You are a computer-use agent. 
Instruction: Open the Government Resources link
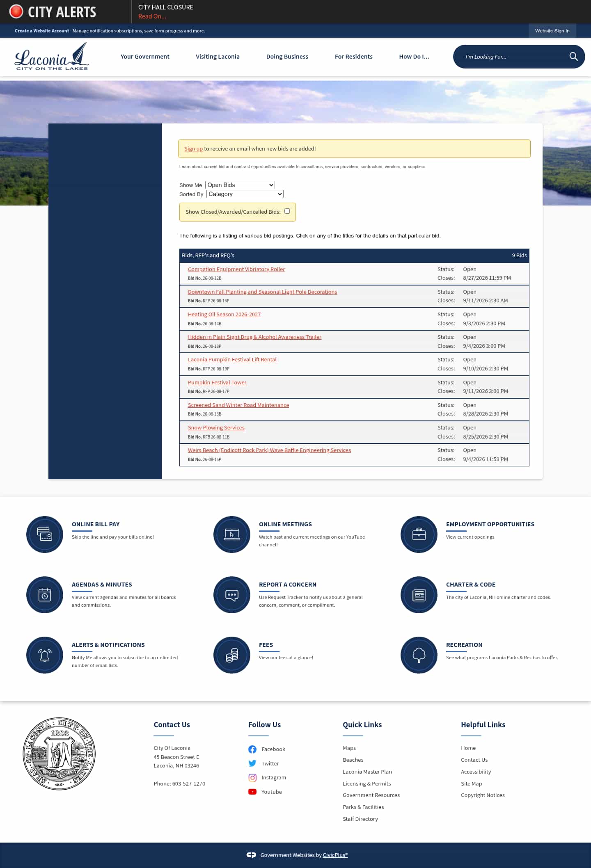(371, 795)
